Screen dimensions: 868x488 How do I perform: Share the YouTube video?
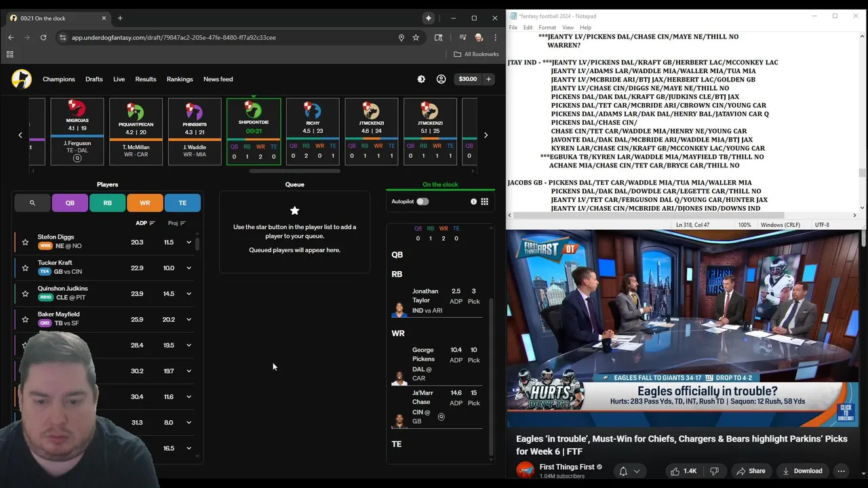[x=751, y=471]
